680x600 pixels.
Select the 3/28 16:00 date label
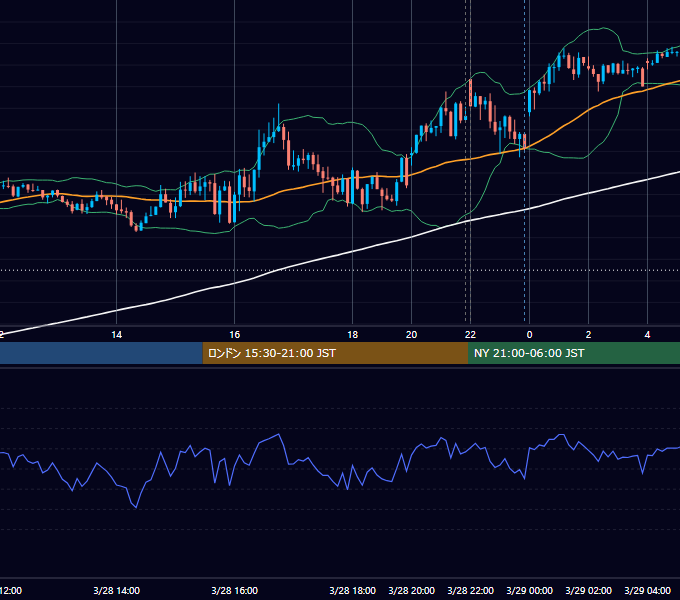[x=235, y=590]
